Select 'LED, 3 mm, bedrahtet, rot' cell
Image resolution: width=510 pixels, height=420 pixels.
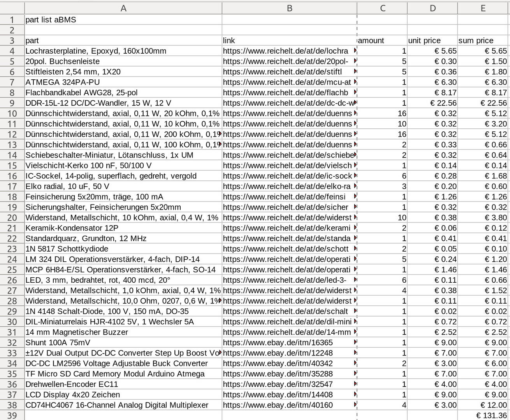[123, 280]
